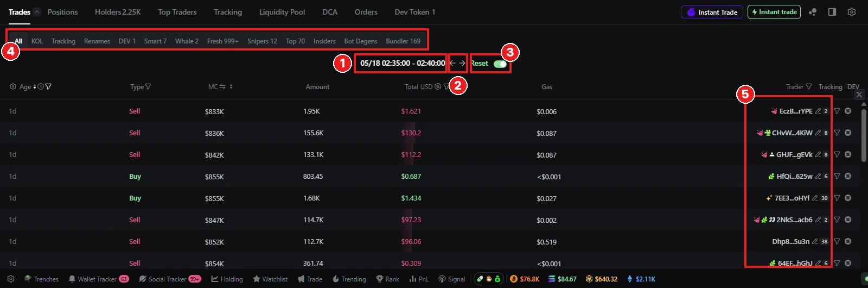Open Wallet Tracker in bottom bar
The height and width of the screenshot is (288, 868).
[x=98, y=279]
